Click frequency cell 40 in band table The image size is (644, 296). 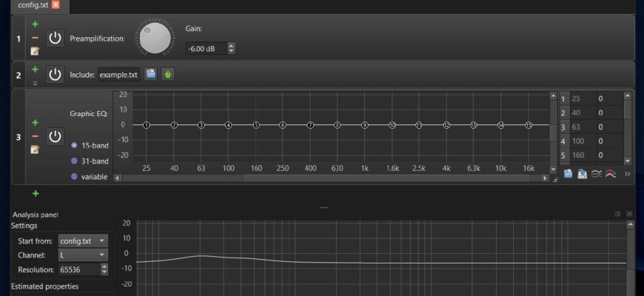coord(582,113)
